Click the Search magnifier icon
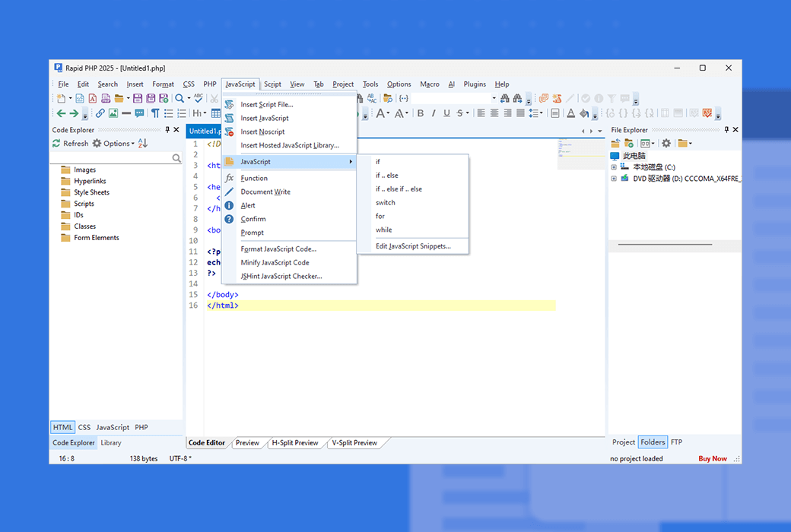791x532 pixels. pos(179,98)
